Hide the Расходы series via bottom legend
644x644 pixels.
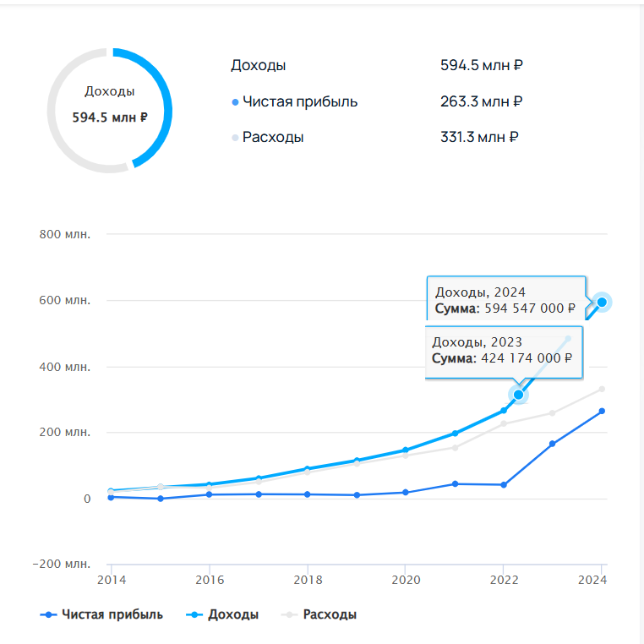click(319, 614)
